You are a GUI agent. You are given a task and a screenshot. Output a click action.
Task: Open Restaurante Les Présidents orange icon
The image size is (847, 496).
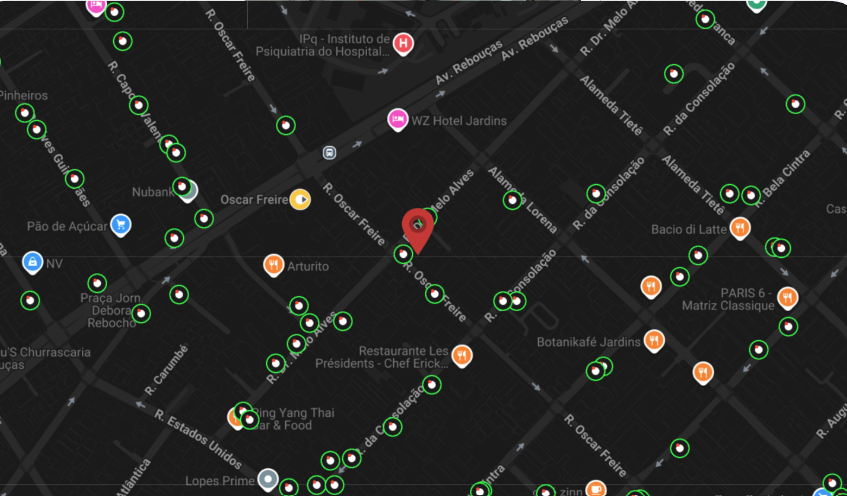pyautogui.click(x=462, y=356)
